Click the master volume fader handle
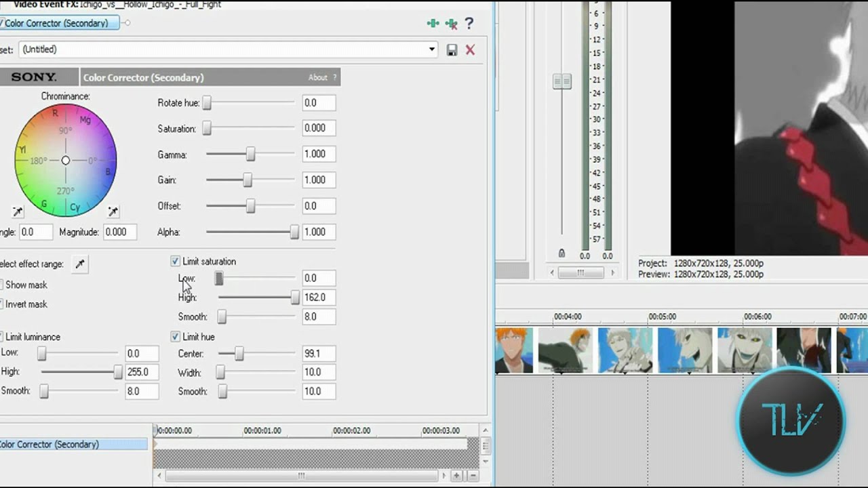Image resolution: width=868 pixels, height=488 pixels. point(562,82)
